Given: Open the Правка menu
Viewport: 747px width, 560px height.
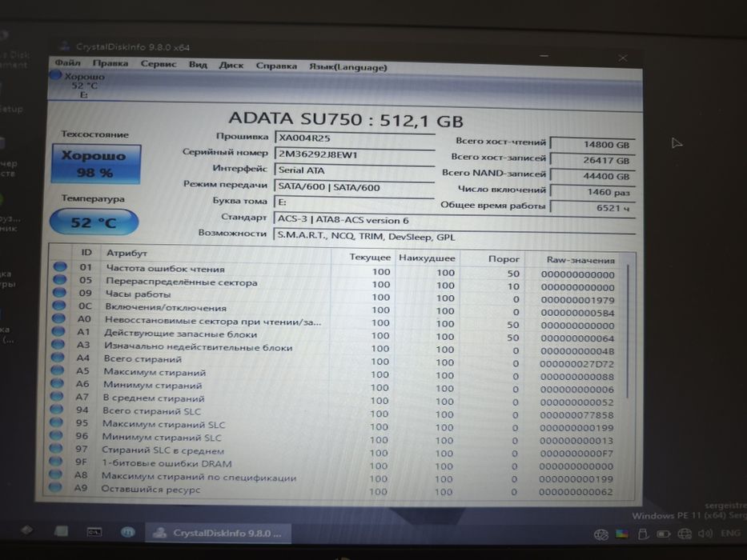Looking at the screenshot, I should (x=110, y=63).
